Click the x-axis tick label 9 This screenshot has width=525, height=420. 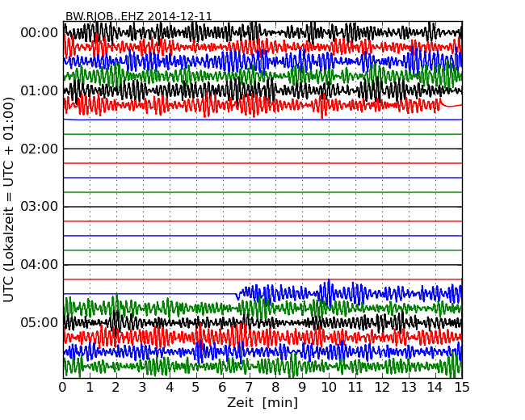click(302, 388)
